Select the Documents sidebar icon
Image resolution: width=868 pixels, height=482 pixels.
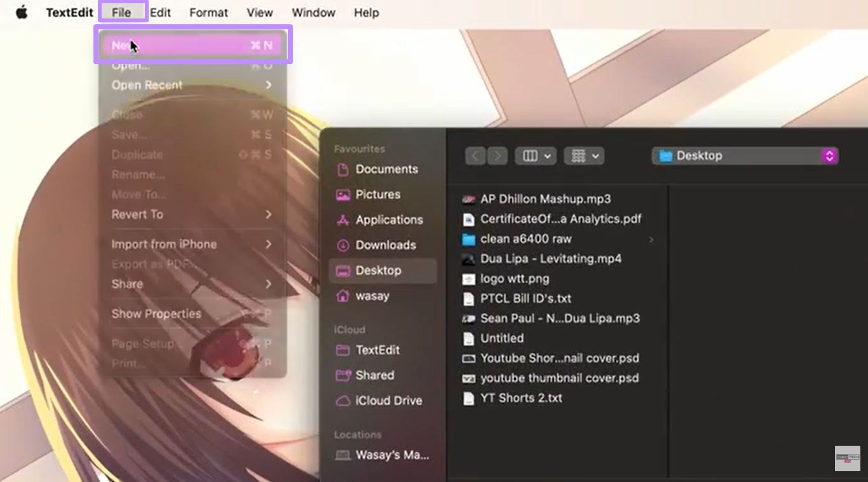tap(343, 169)
